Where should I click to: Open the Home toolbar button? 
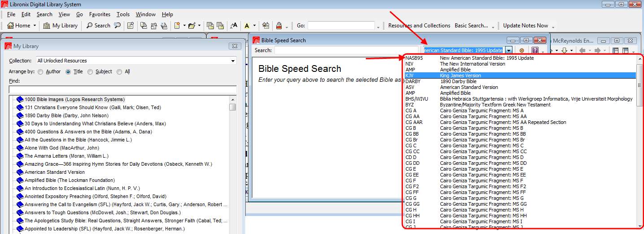[19, 26]
